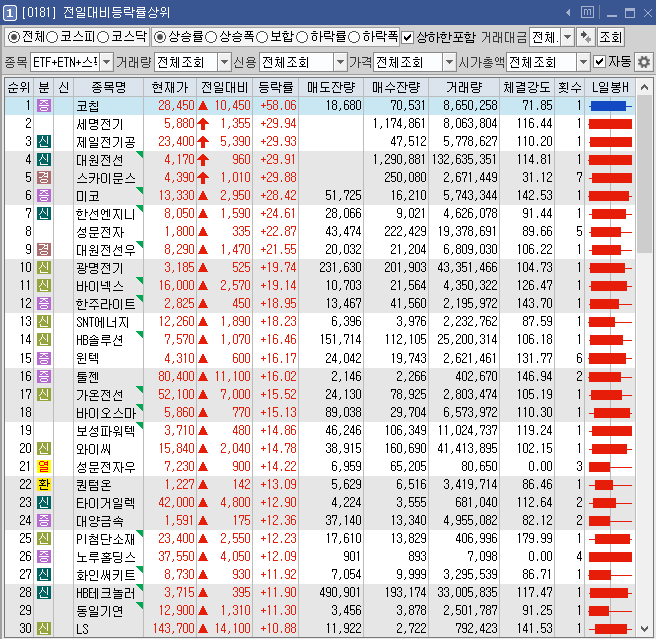656x639 pixels.
Task: Open the 거래대금 dropdown
Action: click(567, 38)
